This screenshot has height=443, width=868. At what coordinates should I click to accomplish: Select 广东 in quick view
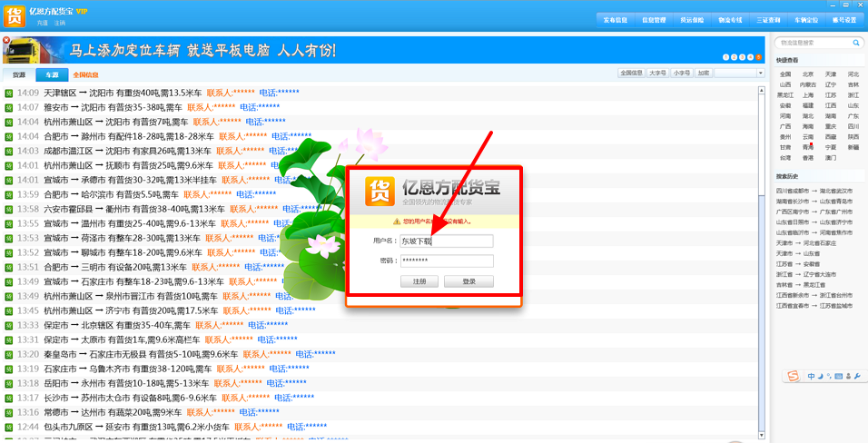click(x=853, y=116)
